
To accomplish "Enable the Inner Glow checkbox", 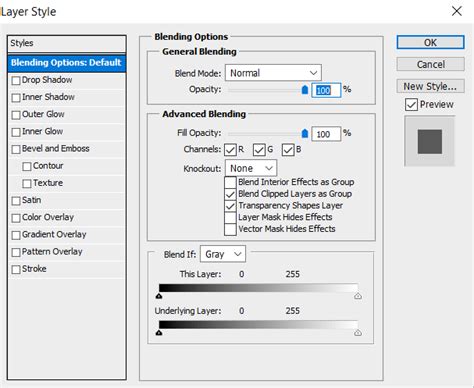I will tap(16, 132).
